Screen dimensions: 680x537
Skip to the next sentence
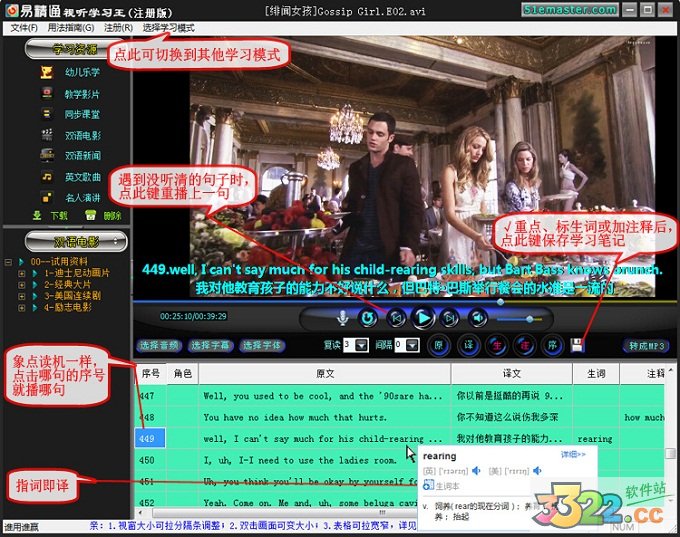449,318
